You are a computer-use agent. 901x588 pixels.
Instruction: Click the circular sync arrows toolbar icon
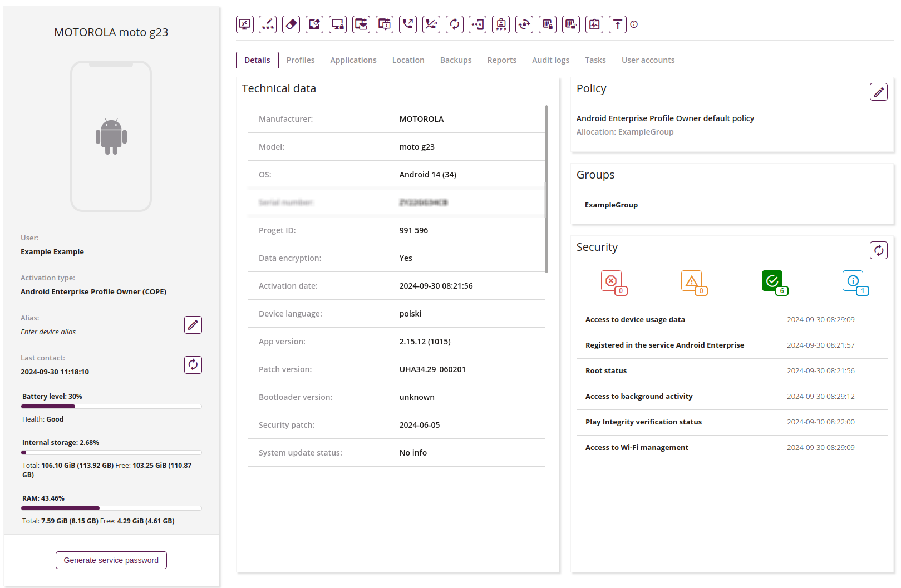(x=455, y=24)
